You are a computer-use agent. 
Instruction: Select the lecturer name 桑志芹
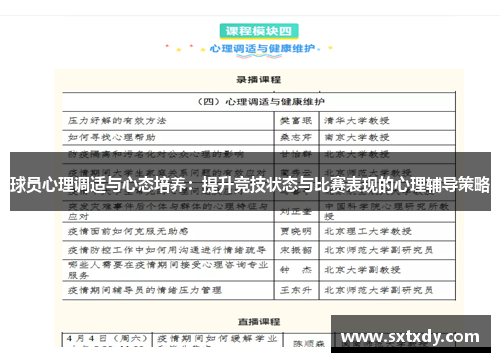pyautogui.click(x=296, y=137)
